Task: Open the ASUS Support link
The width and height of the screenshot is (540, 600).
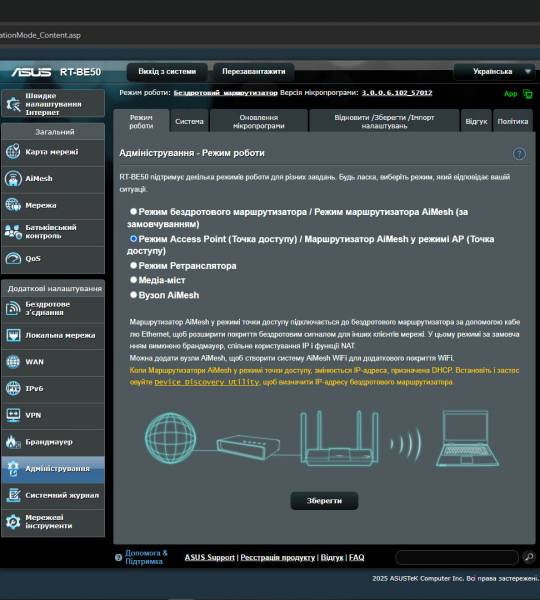Action: pyautogui.click(x=210, y=558)
